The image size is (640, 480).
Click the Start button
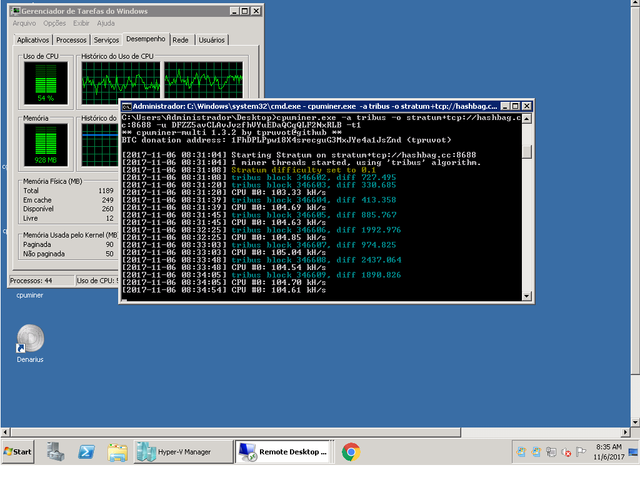18,452
